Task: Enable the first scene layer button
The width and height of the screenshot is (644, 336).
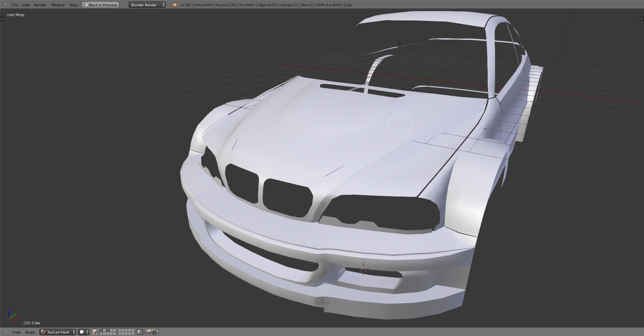Action: pyautogui.click(x=101, y=330)
